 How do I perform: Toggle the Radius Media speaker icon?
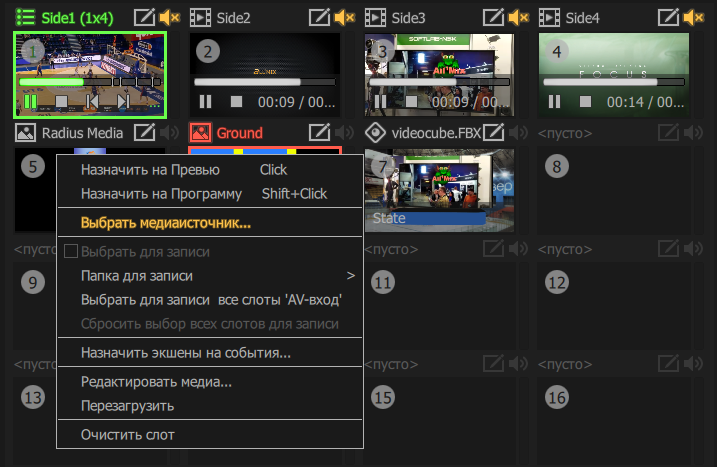click(169, 133)
